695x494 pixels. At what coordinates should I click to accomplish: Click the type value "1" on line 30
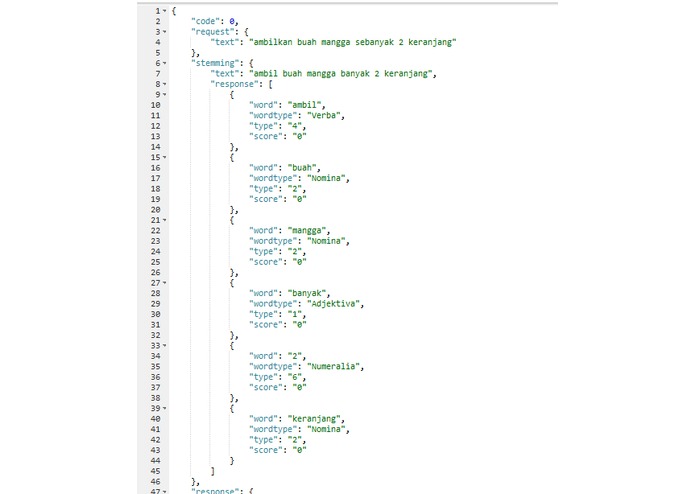[x=295, y=314]
